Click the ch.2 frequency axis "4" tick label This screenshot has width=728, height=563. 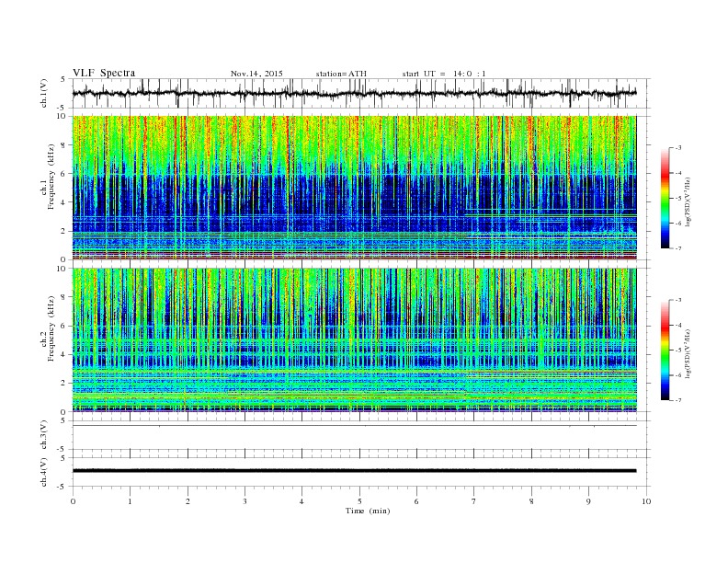click(63, 354)
